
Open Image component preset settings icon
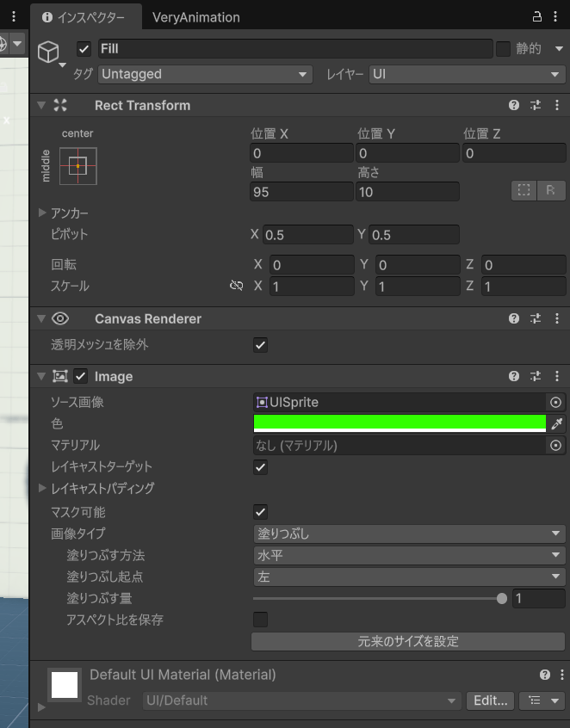536,376
